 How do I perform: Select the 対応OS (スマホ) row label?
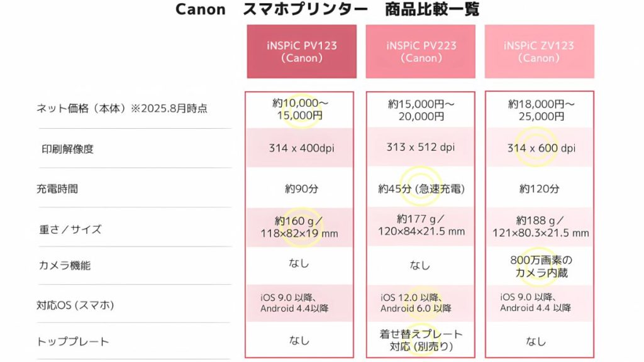click(75, 305)
